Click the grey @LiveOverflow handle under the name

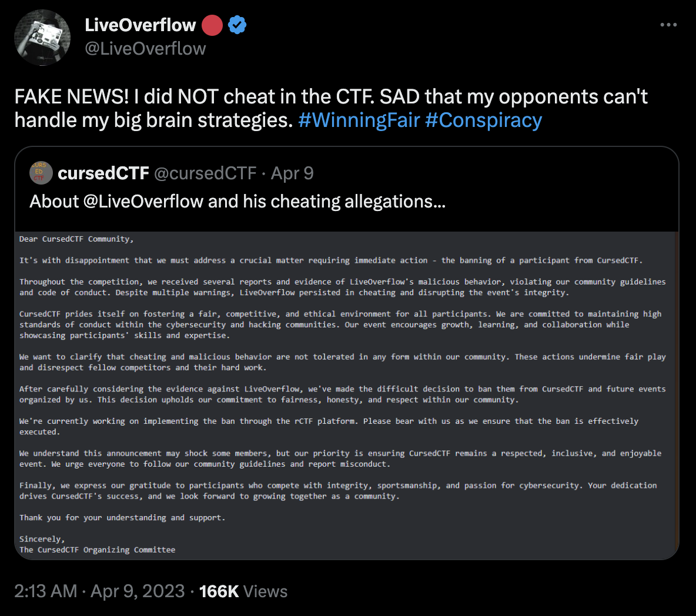(x=145, y=48)
